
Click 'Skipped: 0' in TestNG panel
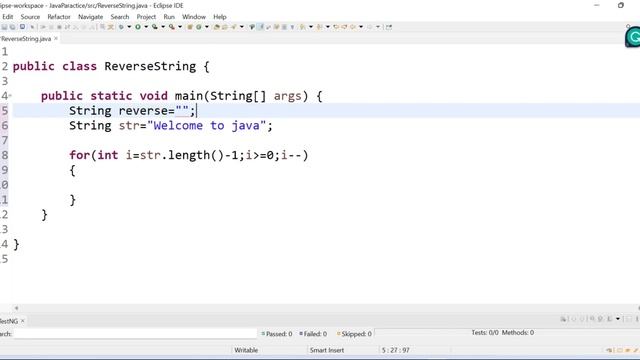click(354, 333)
